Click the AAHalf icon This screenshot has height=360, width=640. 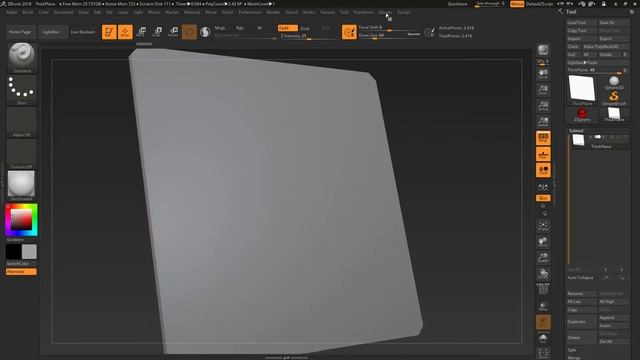[543, 122]
